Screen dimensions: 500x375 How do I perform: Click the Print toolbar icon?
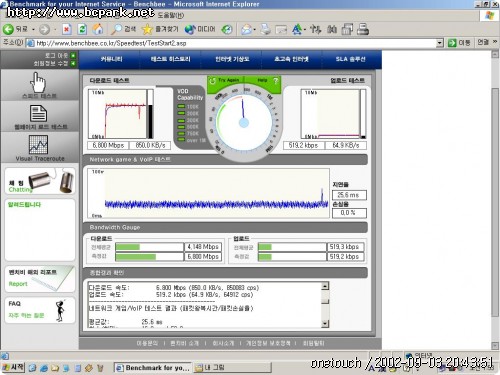click(x=266, y=29)
